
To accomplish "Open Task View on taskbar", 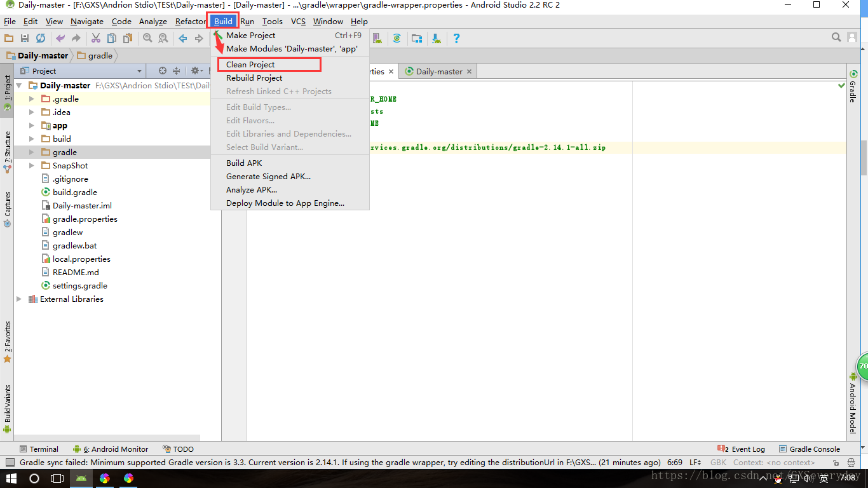I will tap(58, 478).
